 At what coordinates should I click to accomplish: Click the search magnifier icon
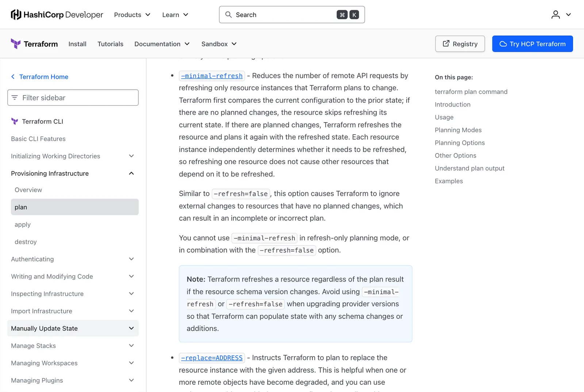(228, 15)
